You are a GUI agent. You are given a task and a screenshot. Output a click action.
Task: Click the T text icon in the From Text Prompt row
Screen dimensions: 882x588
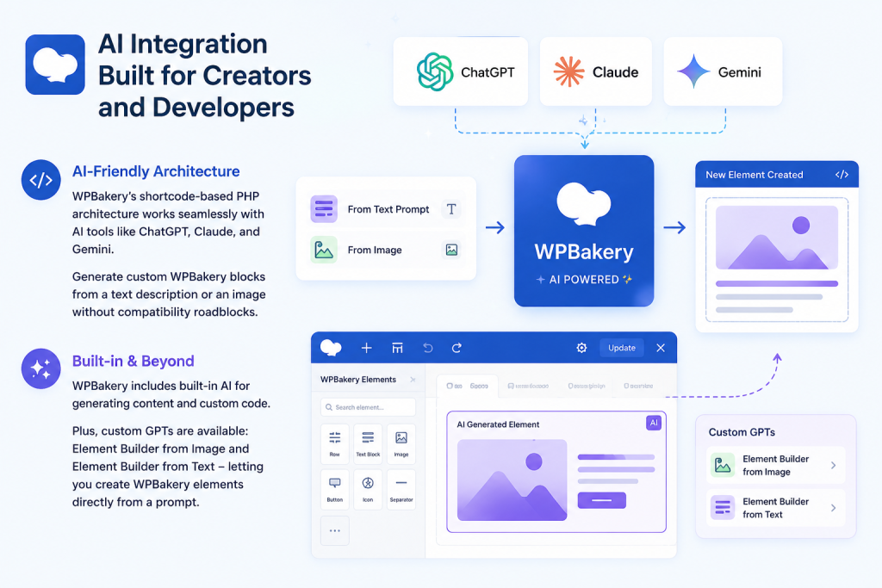(451, 209)
